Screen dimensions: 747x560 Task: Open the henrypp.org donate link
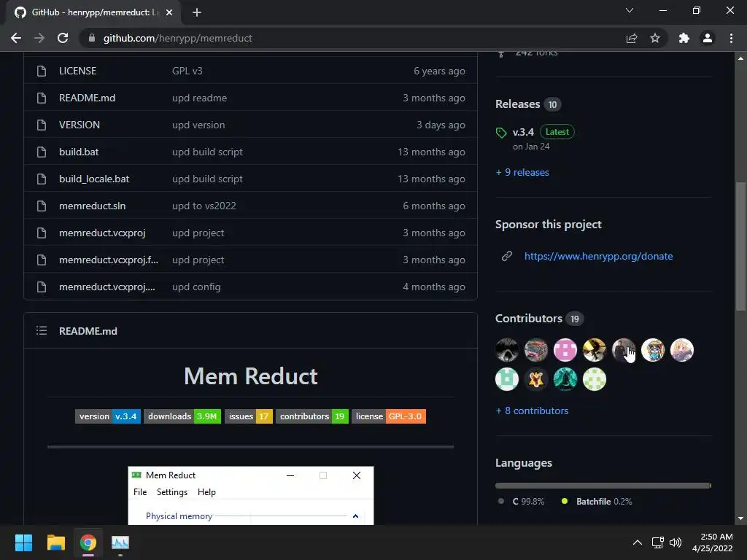[x=598, y=256]
